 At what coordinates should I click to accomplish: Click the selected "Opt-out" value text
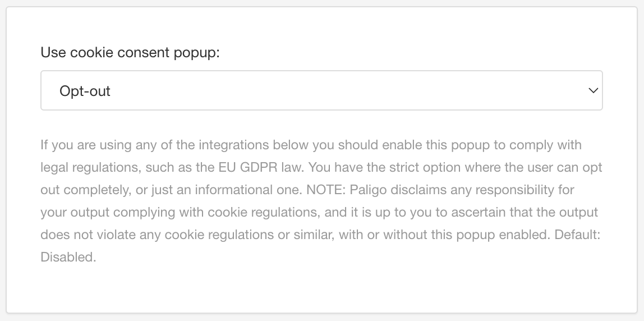[x=85, y=91]
